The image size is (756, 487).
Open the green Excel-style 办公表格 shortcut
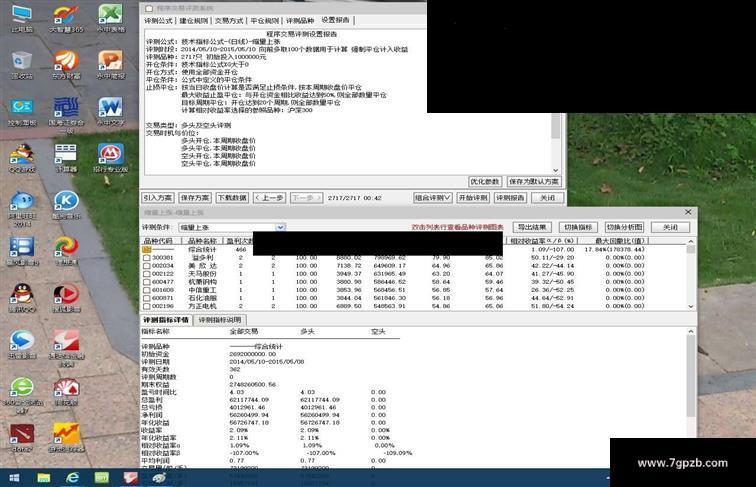point(110,18)
